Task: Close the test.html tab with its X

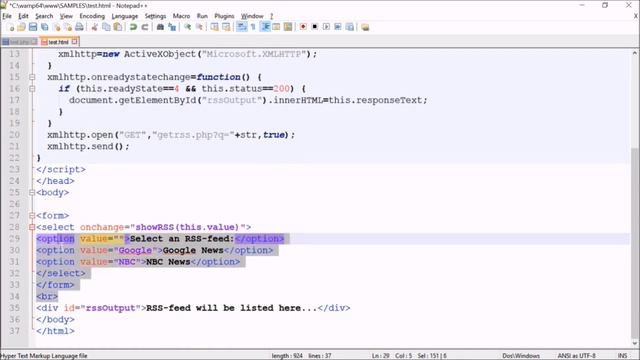Action: [x=74, y=42]
